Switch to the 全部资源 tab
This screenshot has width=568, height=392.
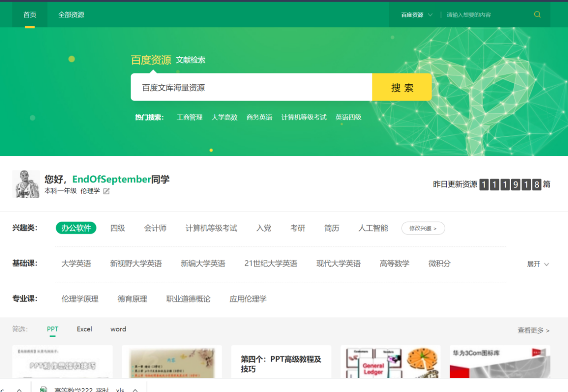coord(71,14)
